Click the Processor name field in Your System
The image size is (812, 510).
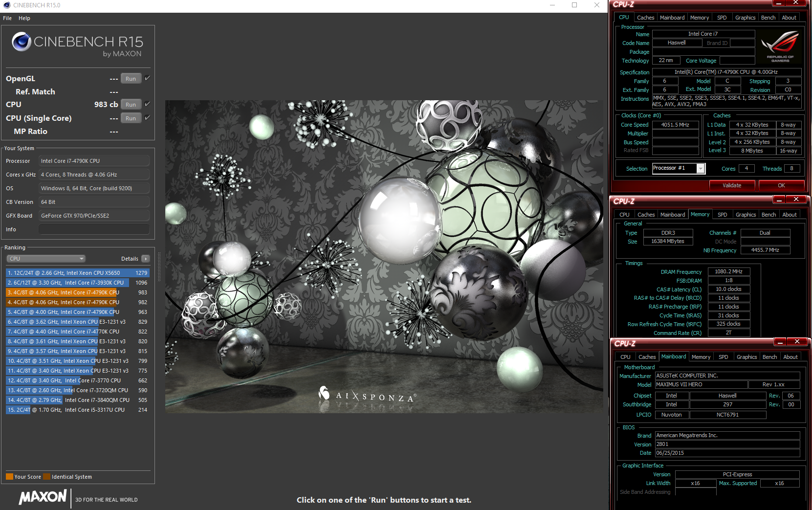[x=94, y=161]
